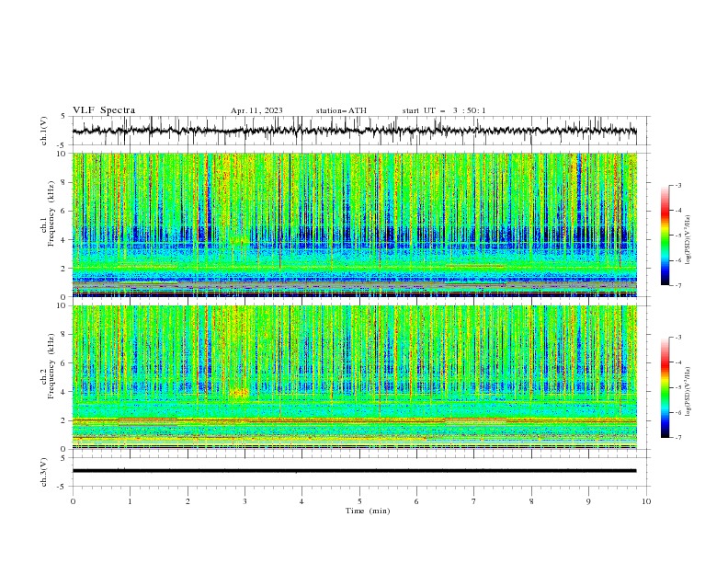The height and width of the screenshot is (563, 728).
Task: Click the date 'Apr. 11, 2023'
Action: [x=256, y=110]
